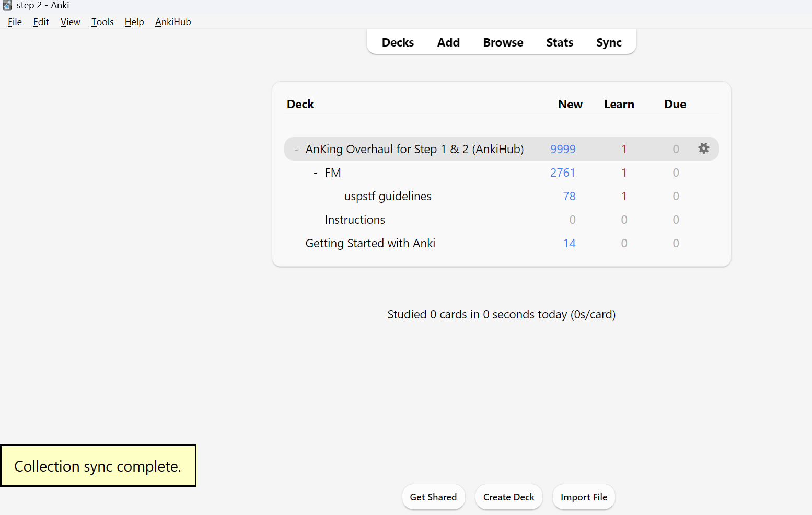Screen dimensions: 812x515
Task: Open the AnKing Overhaul for Step 1 & 2 deck
Action: 414,149
